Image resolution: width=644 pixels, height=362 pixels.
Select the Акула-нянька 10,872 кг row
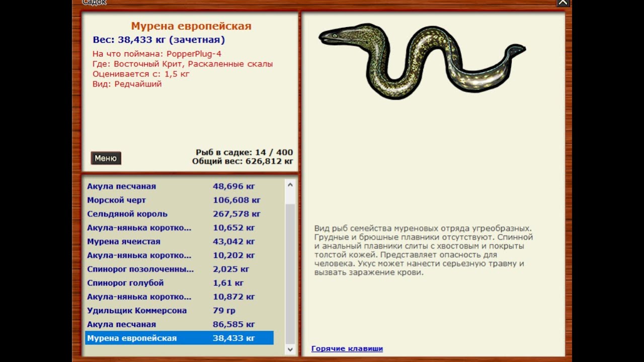click(179, 297)
